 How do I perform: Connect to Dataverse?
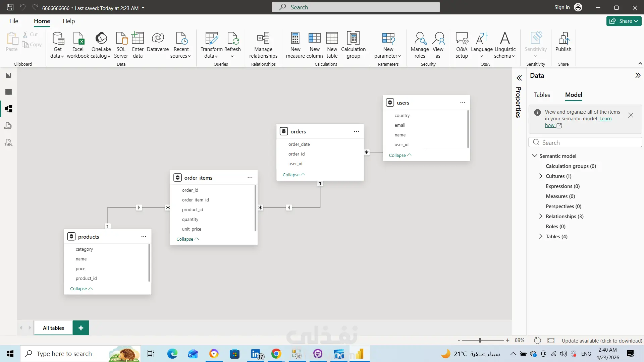(x=158, y=42)
